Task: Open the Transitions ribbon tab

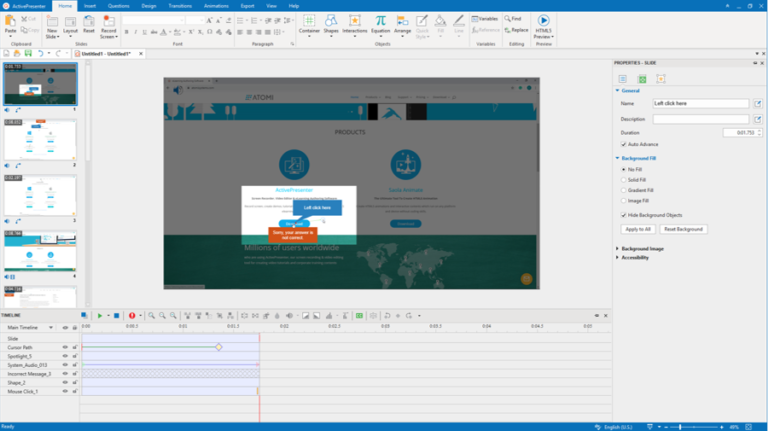Action: coord(180,6)
